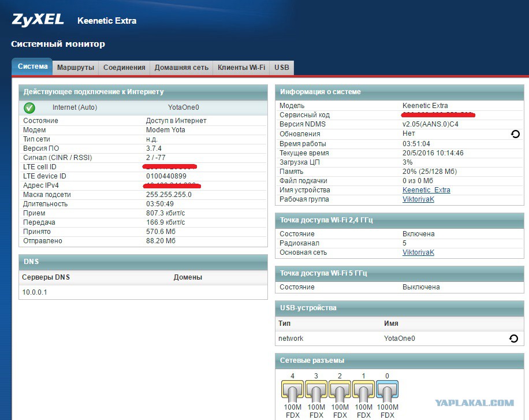Open the Домашняя сеть tab
The height and width of the screenshot is (420, 529).
tap(181, 68)
